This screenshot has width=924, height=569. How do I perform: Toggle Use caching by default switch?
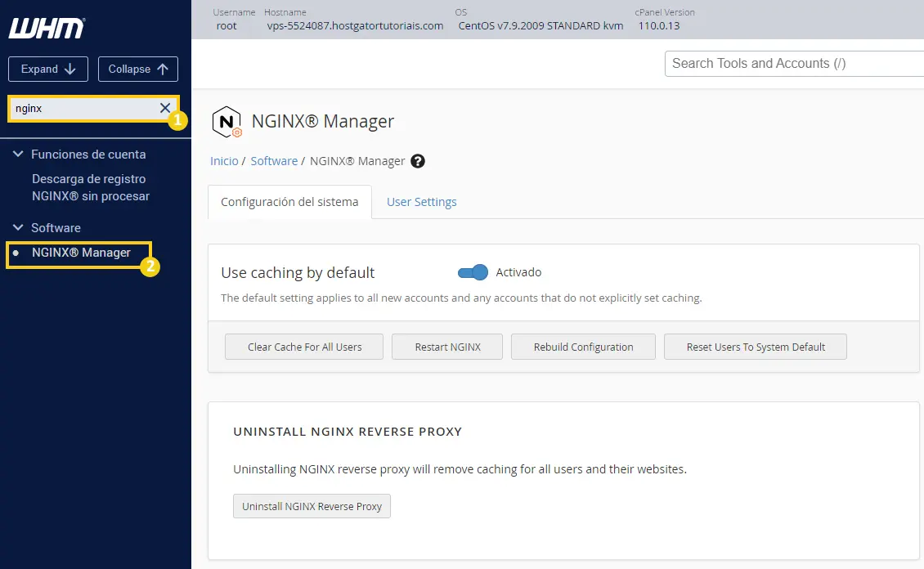(473, 272)
